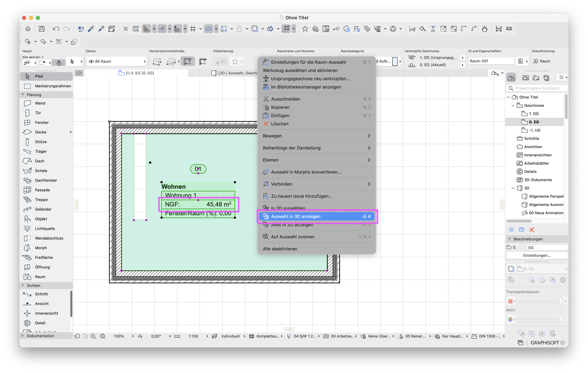Toggle the grid snap toolbar button
The height and width of the screenshot is (373, 588).
click(x=193, y=29)
